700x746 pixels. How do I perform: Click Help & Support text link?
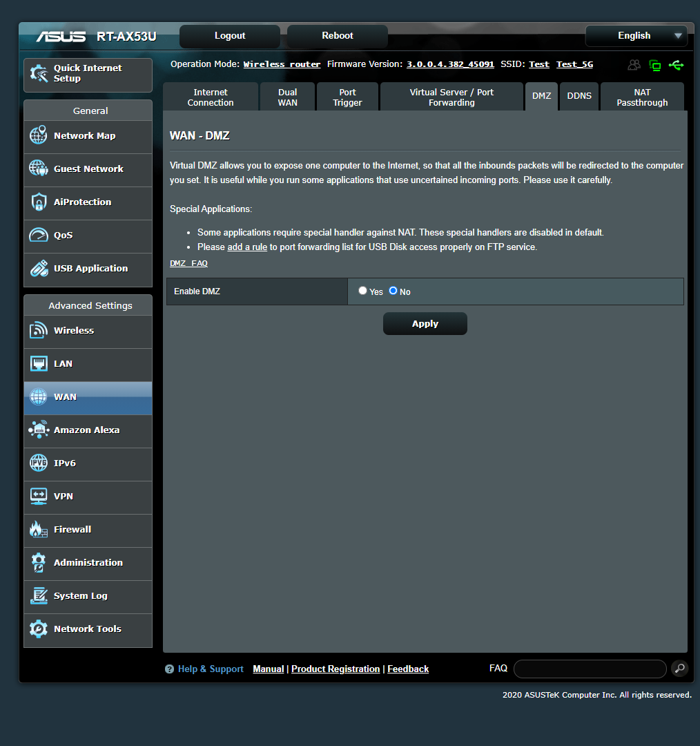211,669
